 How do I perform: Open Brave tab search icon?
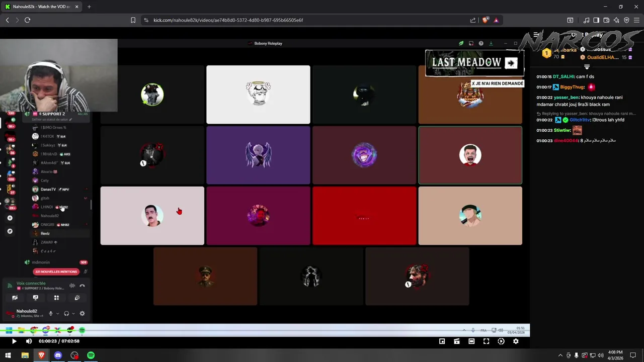point(570,20)
